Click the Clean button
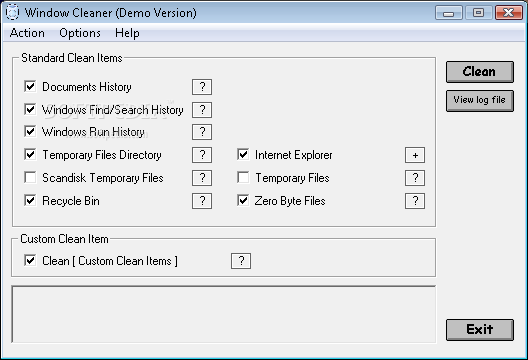 pyautogui.click(x=480, y=72)
